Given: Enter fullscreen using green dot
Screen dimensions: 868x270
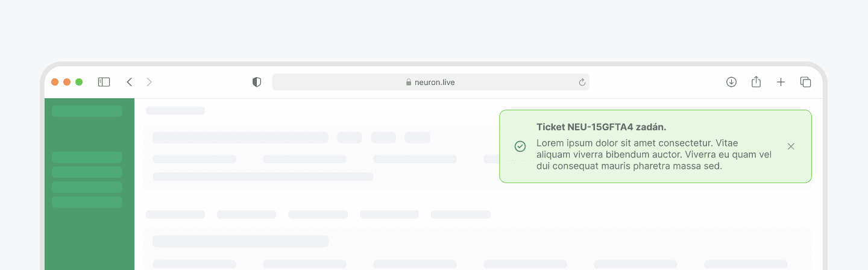Looking at the screenshot, I should (x=79, y=82).
